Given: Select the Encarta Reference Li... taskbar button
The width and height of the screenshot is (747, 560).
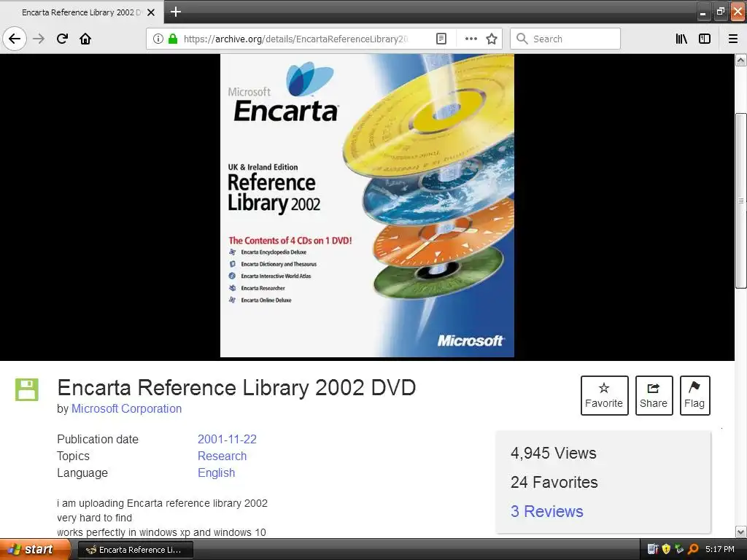Looking at the screenshot, I should pyautogui.click(x=135, y=550).
